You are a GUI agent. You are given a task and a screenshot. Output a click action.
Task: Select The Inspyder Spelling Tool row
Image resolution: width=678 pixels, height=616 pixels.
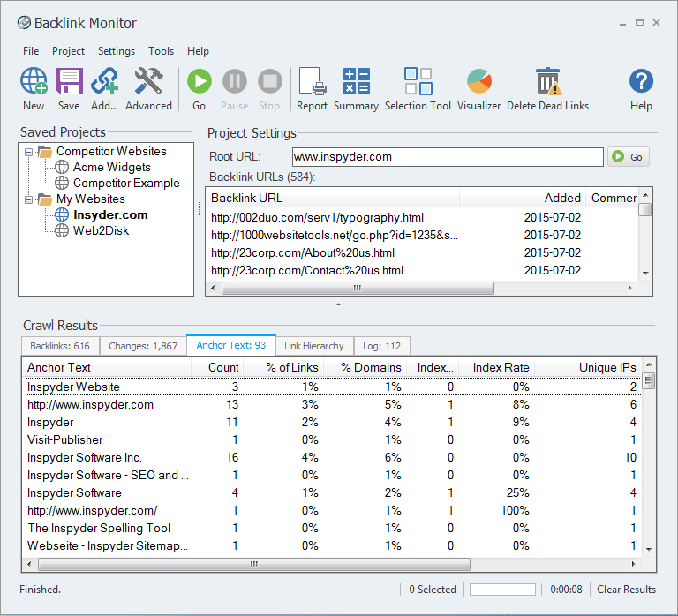332,529
